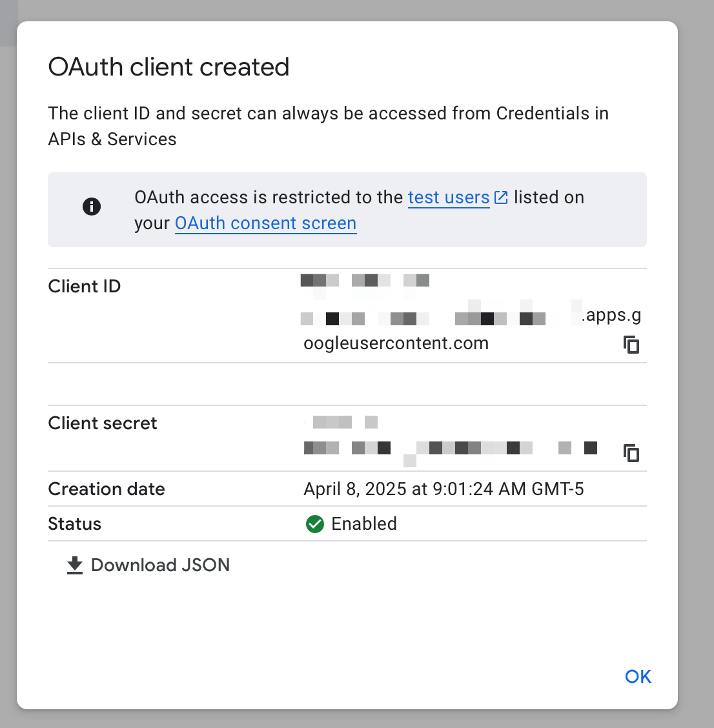Select the Client ID row label
714x728 pixels.
pos(84,286)
